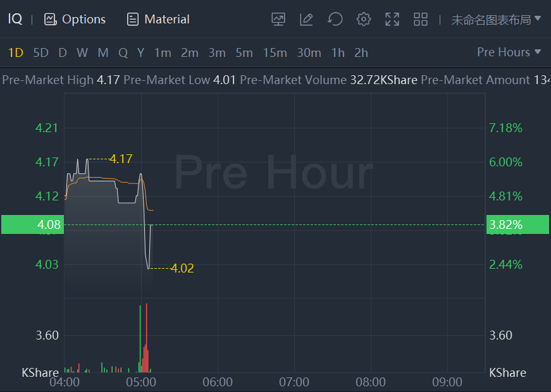This screenshot has width=551, height=392.
Task: Click the refresh chart icon
Action: (335, 20)
